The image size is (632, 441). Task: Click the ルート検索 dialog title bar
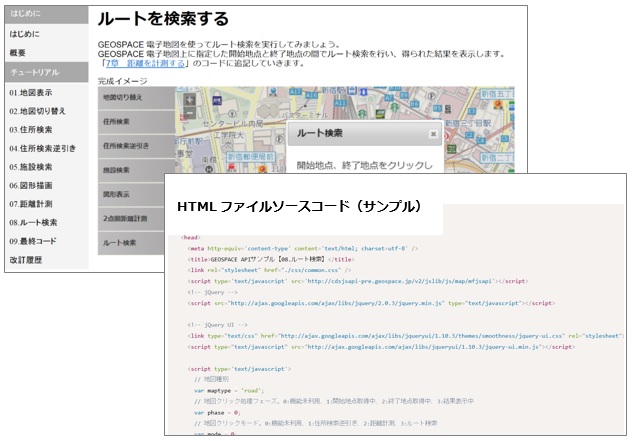(365, 133)
